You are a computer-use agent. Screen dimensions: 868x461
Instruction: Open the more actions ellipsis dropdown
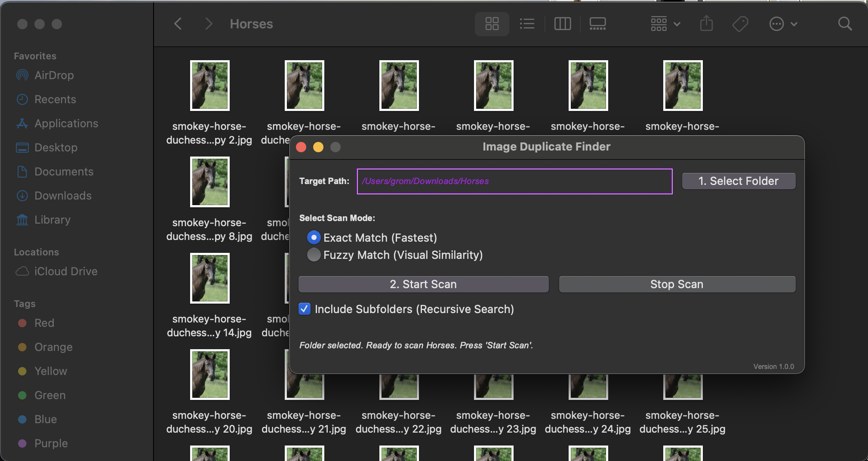tap(783, 24)
